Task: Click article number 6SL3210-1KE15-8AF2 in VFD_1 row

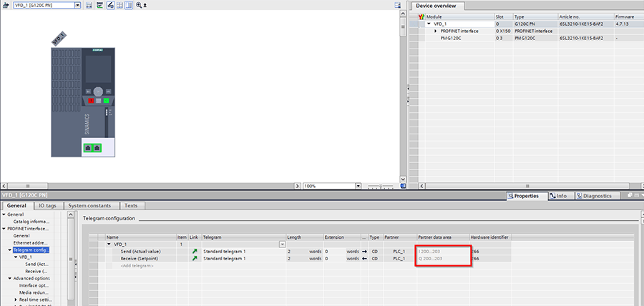Action: pyautogui.click(x=581, y=24)
